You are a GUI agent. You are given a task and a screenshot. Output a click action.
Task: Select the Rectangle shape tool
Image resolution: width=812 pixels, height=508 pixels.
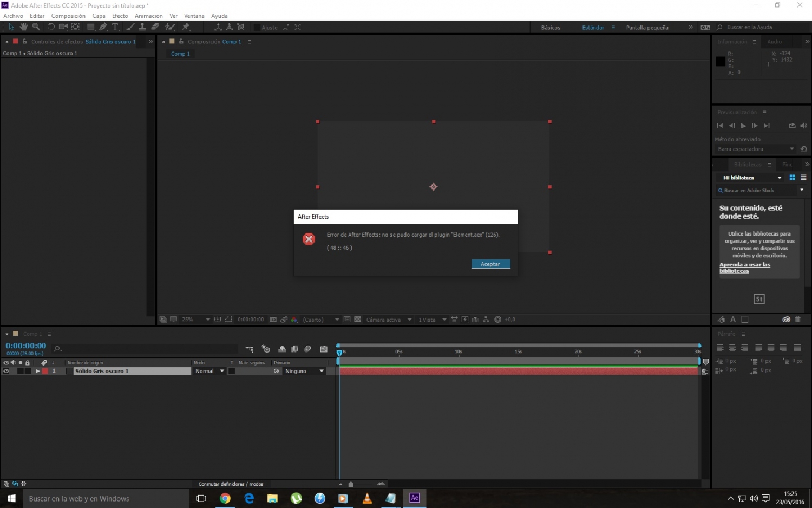91,27
